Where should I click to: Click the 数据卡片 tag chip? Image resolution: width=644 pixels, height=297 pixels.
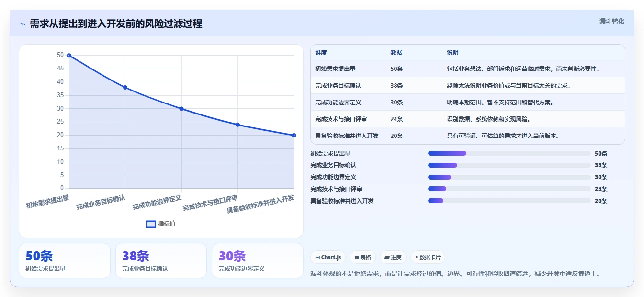point(428,257)
